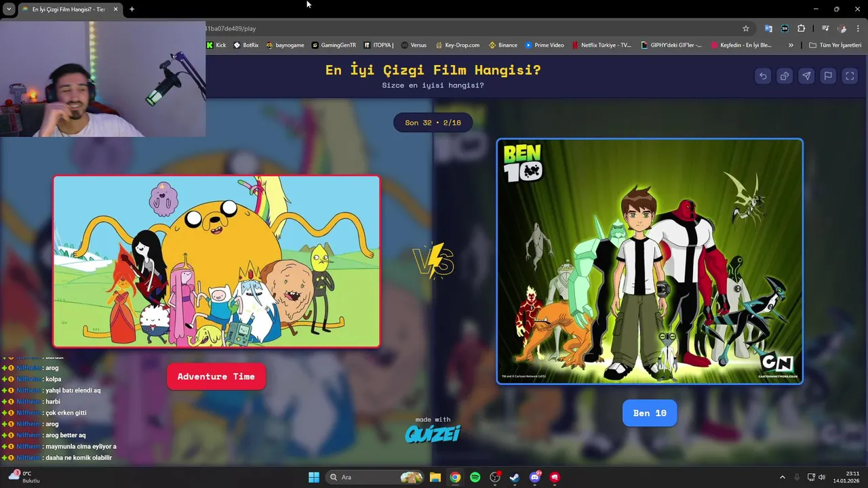The height and width of the screenshot is (488, 868).
Task: Click the chat message 'arog better aq'
Action: (66, 435)
